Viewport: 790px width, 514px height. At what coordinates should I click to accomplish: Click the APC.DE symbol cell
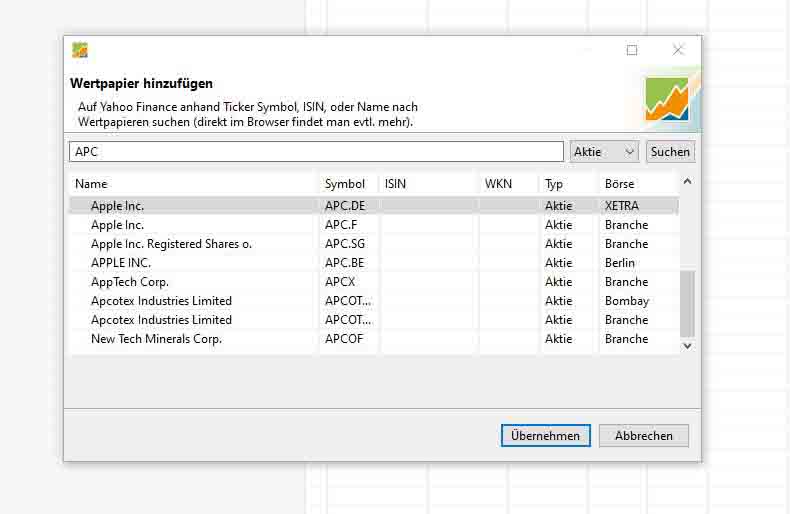(x=345, y=206)
